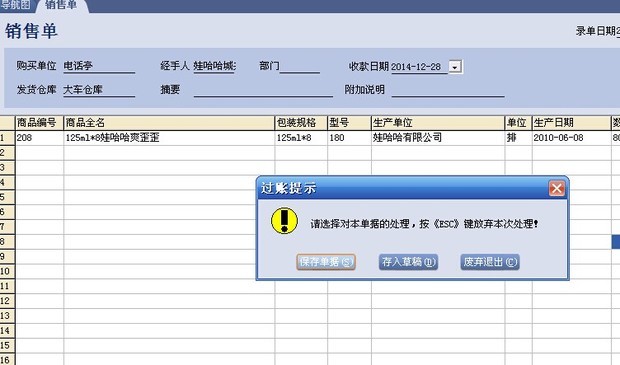Click the 生产日期 column header
620x365 pixels.
coord(571,123)
